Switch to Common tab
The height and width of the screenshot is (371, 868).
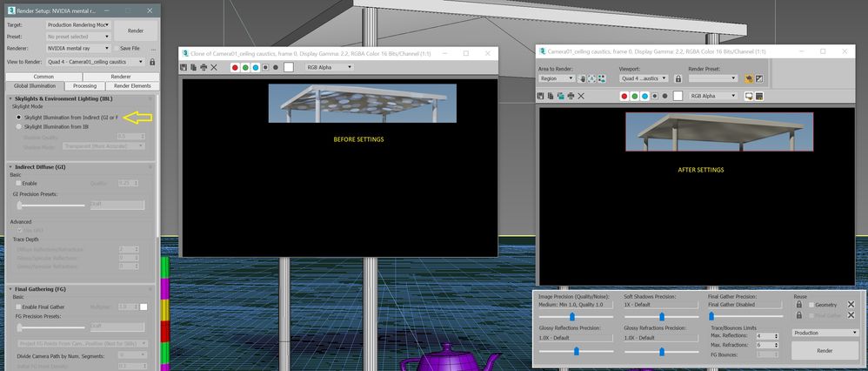43,77
